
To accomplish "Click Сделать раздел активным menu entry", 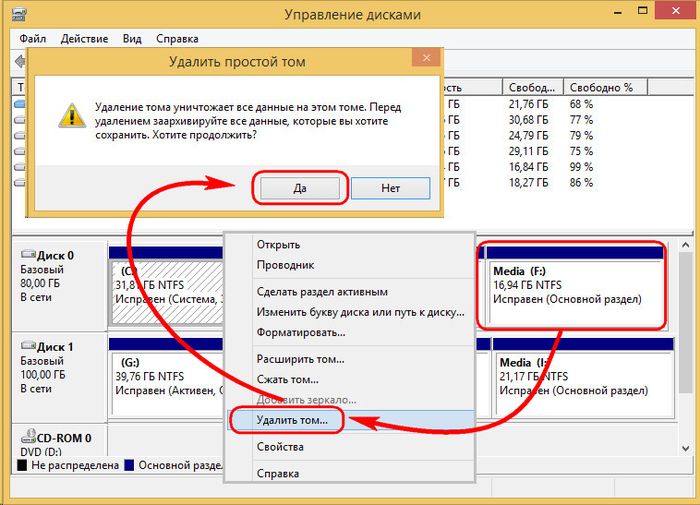I will (322, 292).
